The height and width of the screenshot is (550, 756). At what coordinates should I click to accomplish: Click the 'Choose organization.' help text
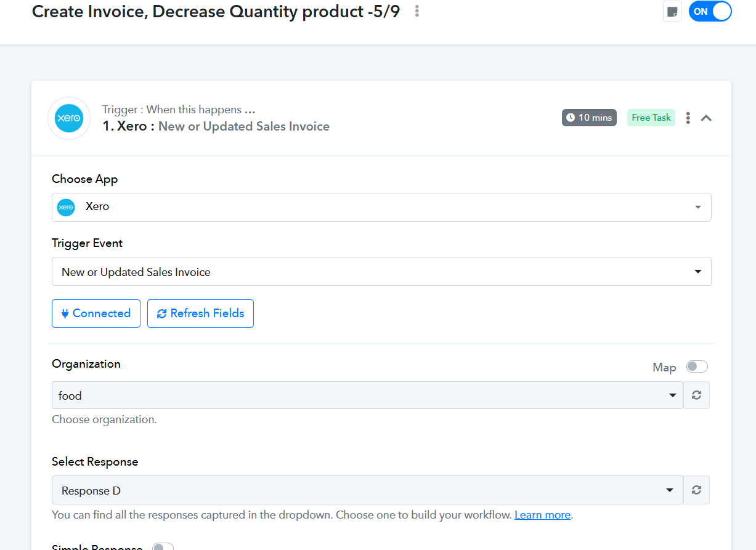(x=104, y=419)
